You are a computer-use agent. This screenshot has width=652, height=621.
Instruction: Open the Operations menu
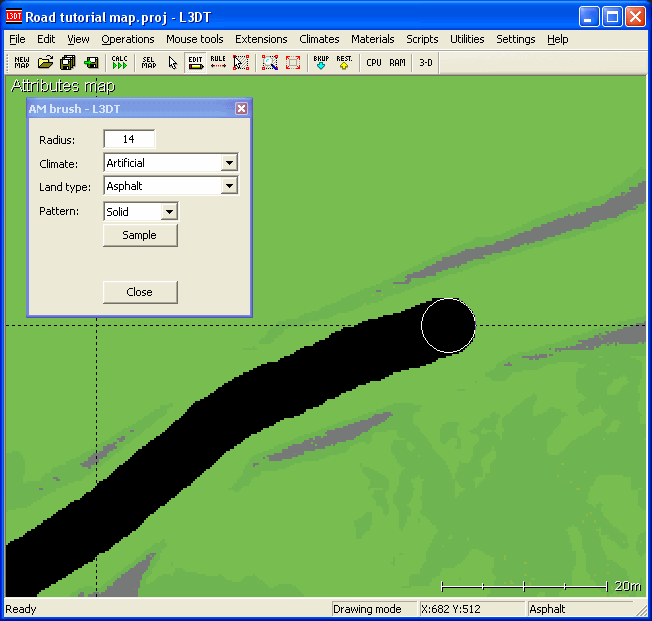128,39
